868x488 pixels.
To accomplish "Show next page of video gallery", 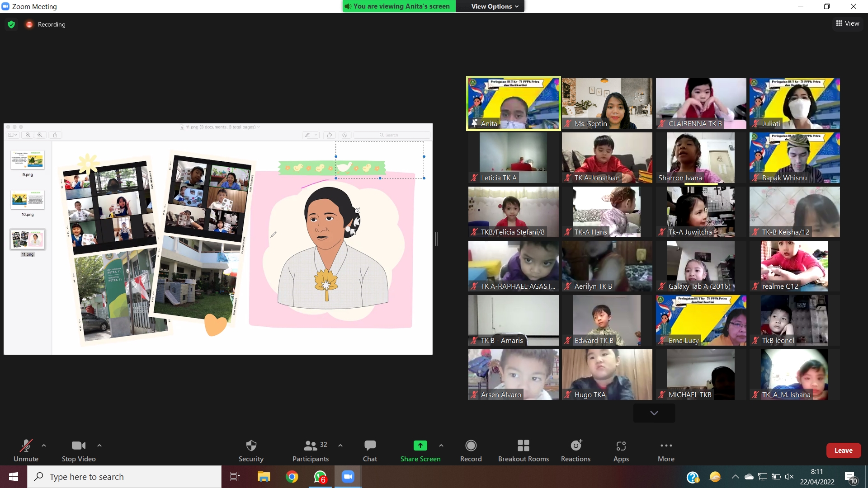I will tap(654, 413).
